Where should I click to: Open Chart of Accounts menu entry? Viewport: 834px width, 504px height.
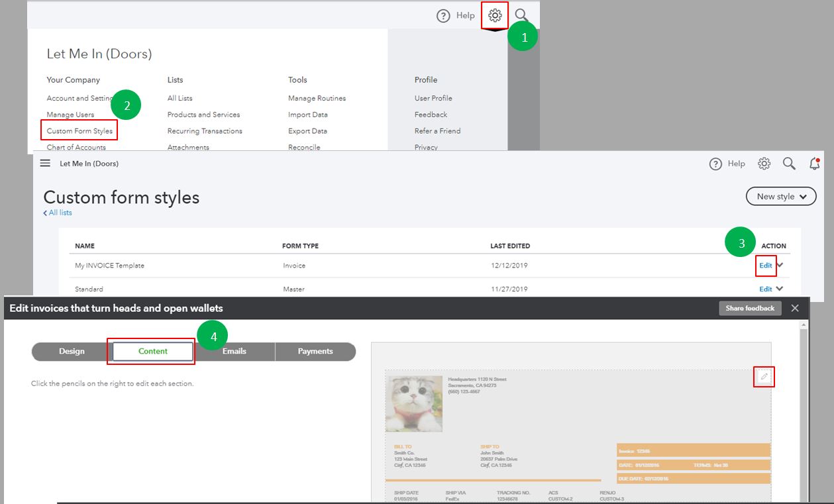click(76, 148)
